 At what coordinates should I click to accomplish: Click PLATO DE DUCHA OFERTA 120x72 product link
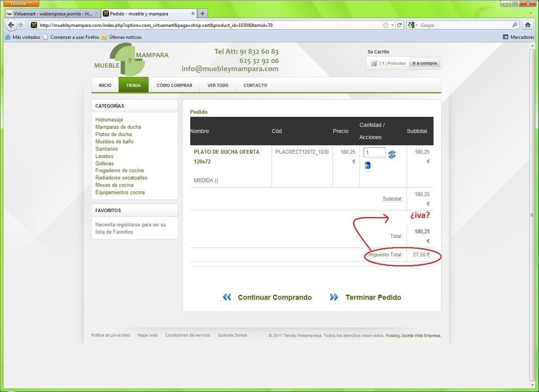point(226,157)
